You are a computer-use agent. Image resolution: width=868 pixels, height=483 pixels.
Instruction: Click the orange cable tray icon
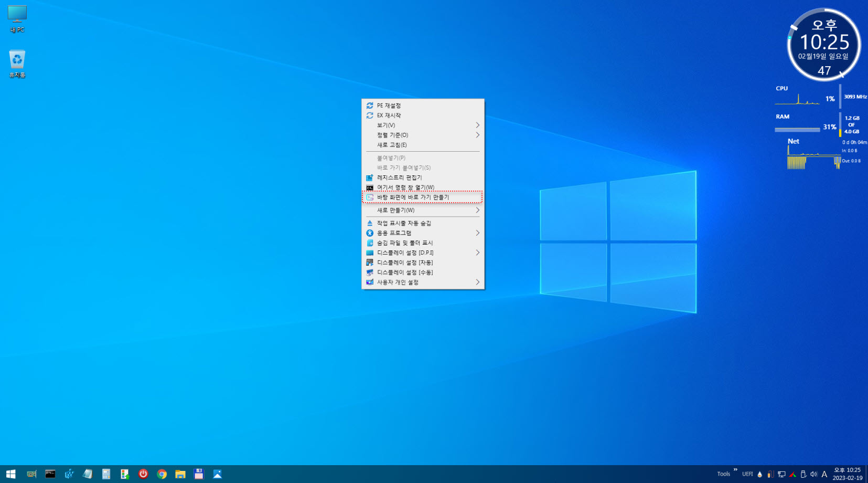770,474
